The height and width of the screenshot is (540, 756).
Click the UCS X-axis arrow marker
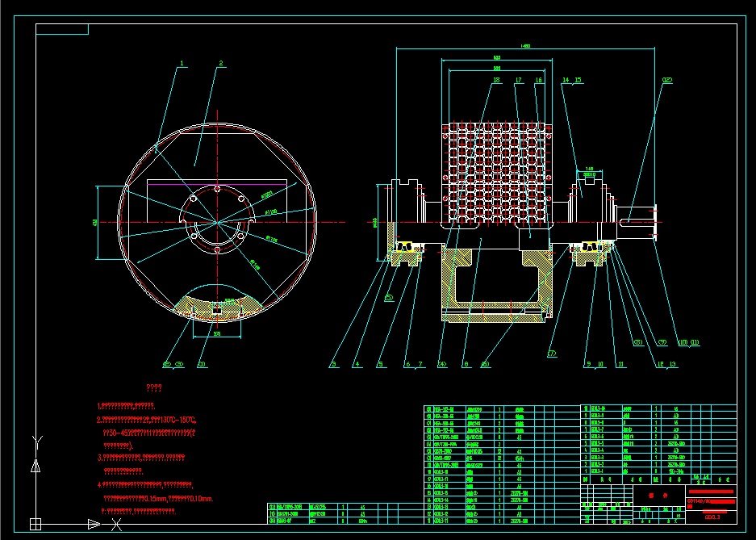tap(94, 524)
